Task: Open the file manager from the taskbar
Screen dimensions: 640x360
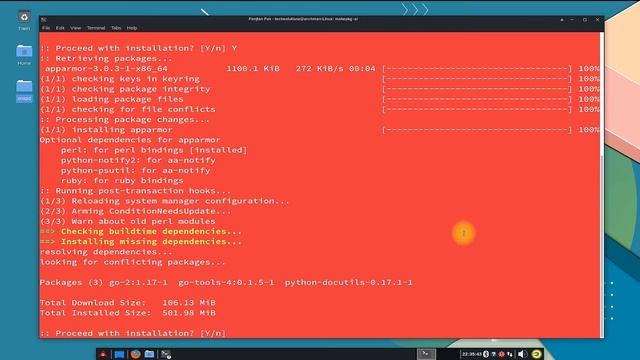Action: (149, 354)
